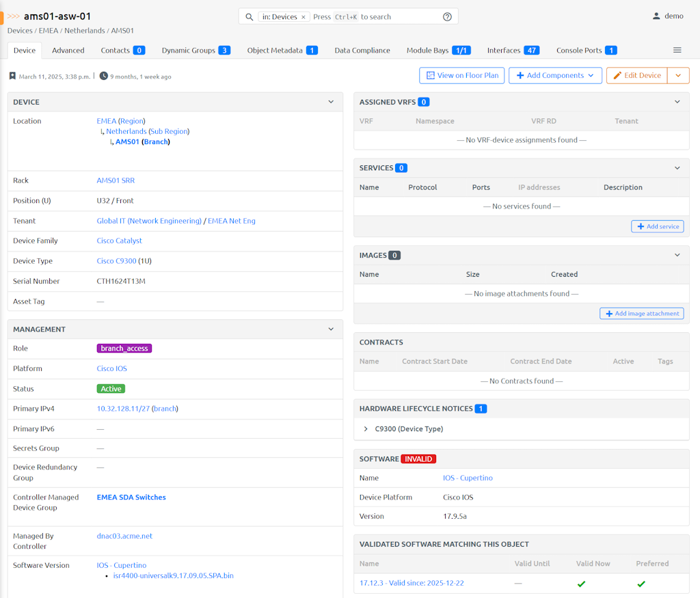Open the AMS01 SRR rack link

pos(116,181)
